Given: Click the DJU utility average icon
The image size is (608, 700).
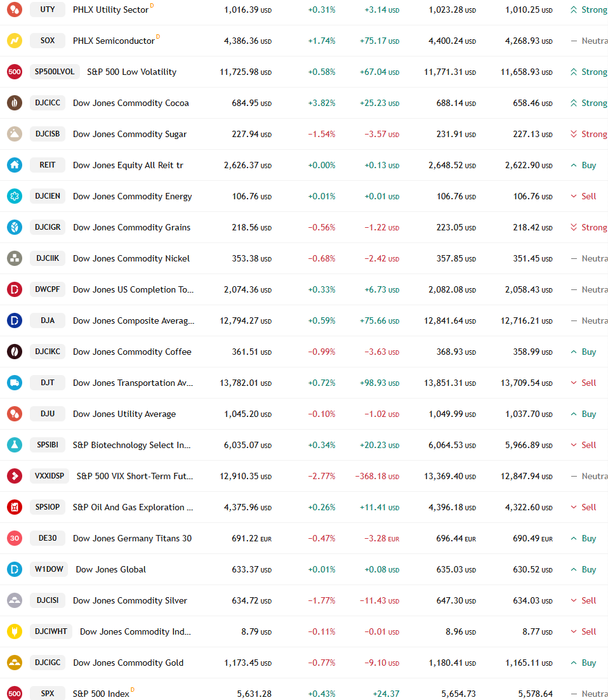Looking at the screenshot, I should coord(15,414).
